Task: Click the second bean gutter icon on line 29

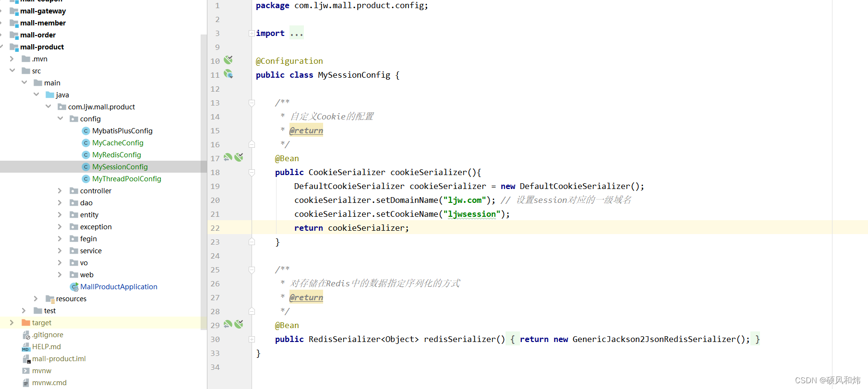Action: [x=239, y=324]
